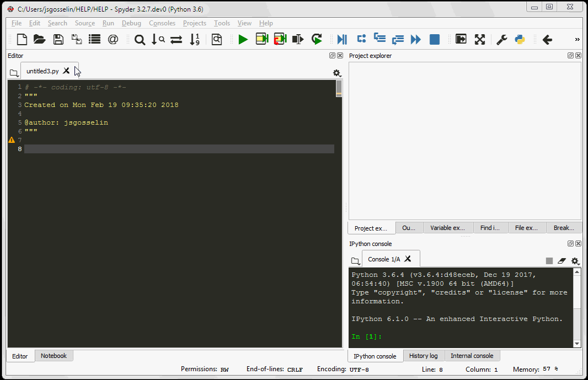588x380 pixels.
Task: Run current cell icon
Action: 262,39
